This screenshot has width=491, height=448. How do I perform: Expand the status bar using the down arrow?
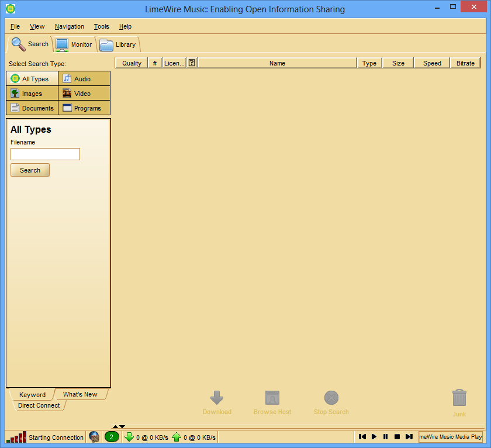122,426
